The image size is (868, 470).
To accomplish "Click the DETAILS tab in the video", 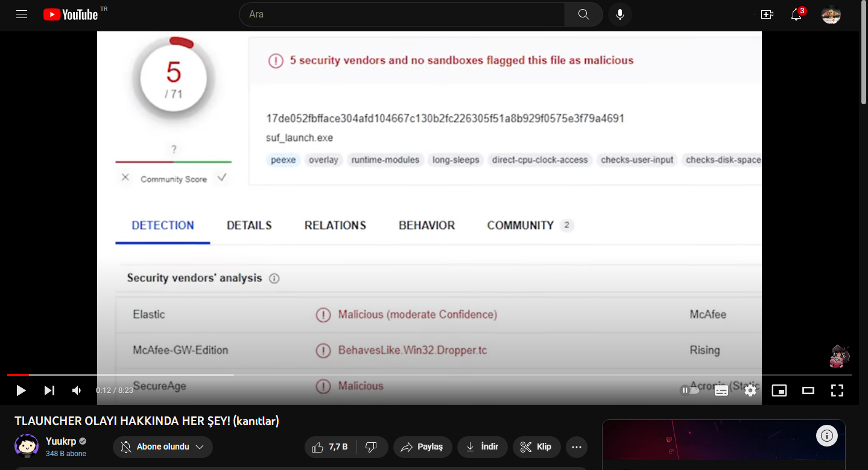I will (249, 225).
